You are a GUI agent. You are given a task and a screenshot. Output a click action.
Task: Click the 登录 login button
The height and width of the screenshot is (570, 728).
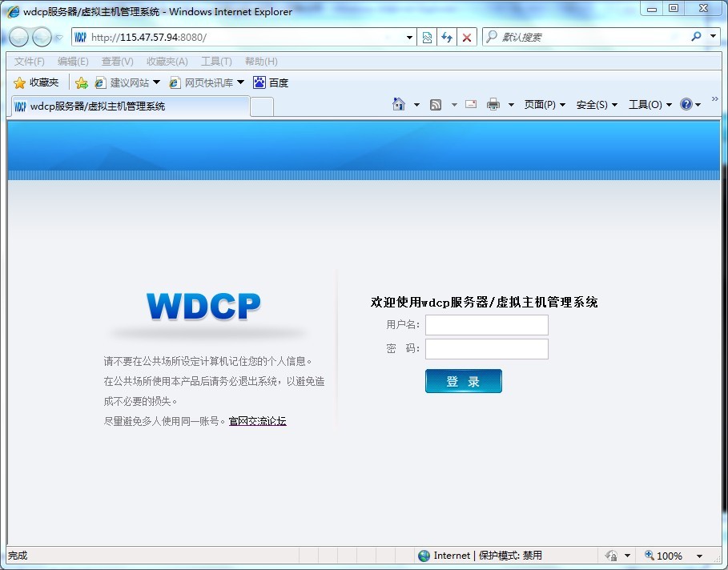click(x=464, y=381)
